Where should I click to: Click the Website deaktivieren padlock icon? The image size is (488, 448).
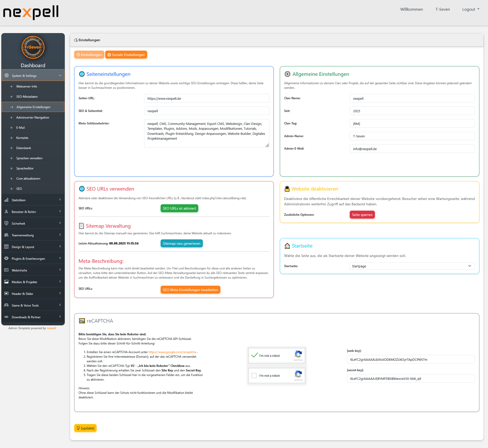click(x=287, y=189)
